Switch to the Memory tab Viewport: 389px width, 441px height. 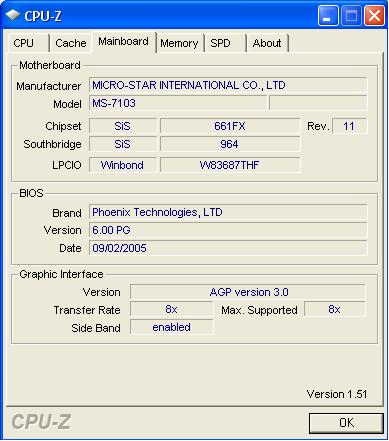[179, 43]
